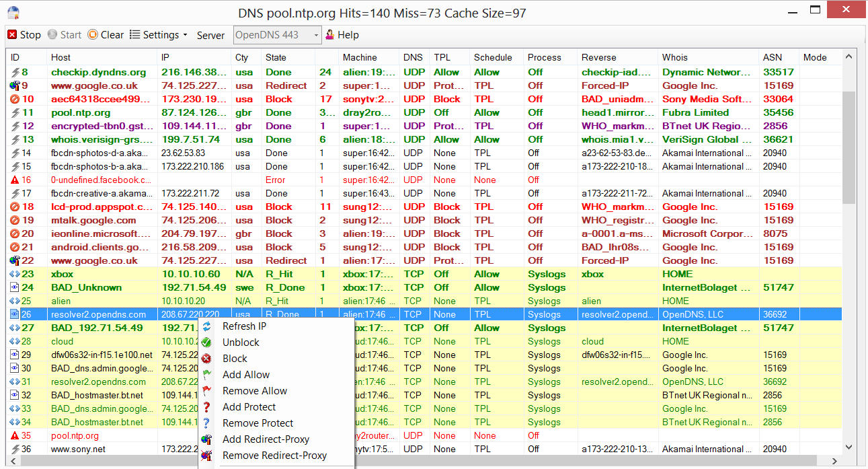
Task: Click the blue question mark Remove Protect icon
Action: point(206,423)
